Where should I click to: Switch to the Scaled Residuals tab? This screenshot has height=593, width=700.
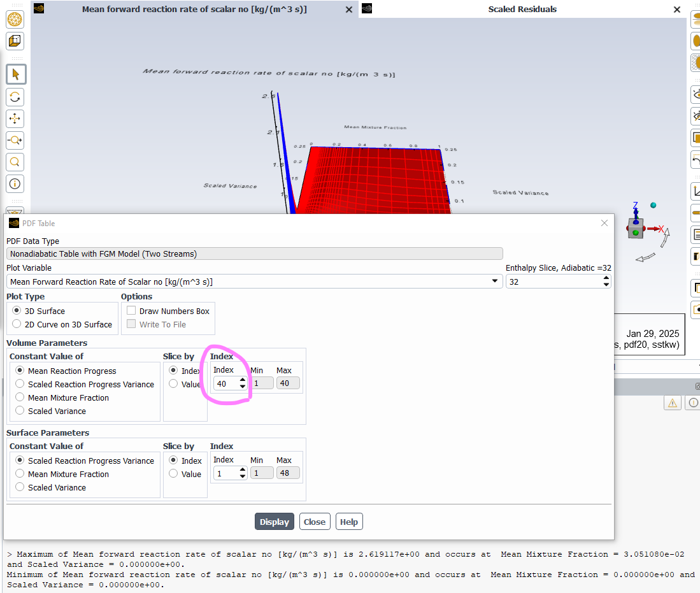tap(522, 10)
